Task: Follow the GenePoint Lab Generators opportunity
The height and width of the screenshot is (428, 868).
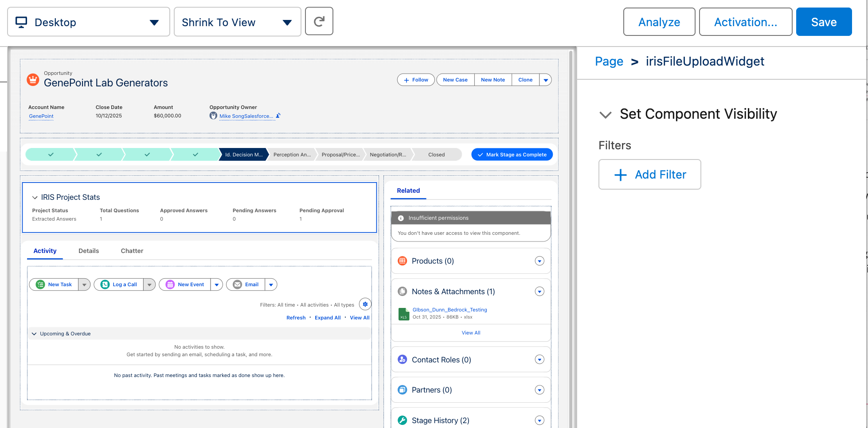Action: 416,80
